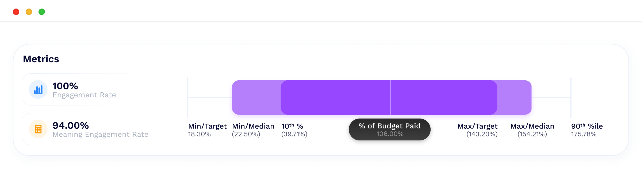Viewport: 644px width, 173px height.
Task: Click the red close window dot
Action: [16, 12]
